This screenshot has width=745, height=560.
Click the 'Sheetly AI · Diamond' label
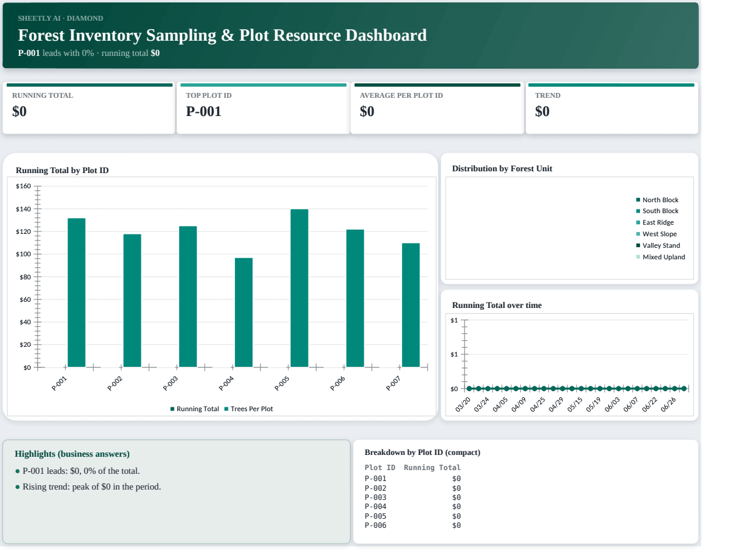click(61, 18)
